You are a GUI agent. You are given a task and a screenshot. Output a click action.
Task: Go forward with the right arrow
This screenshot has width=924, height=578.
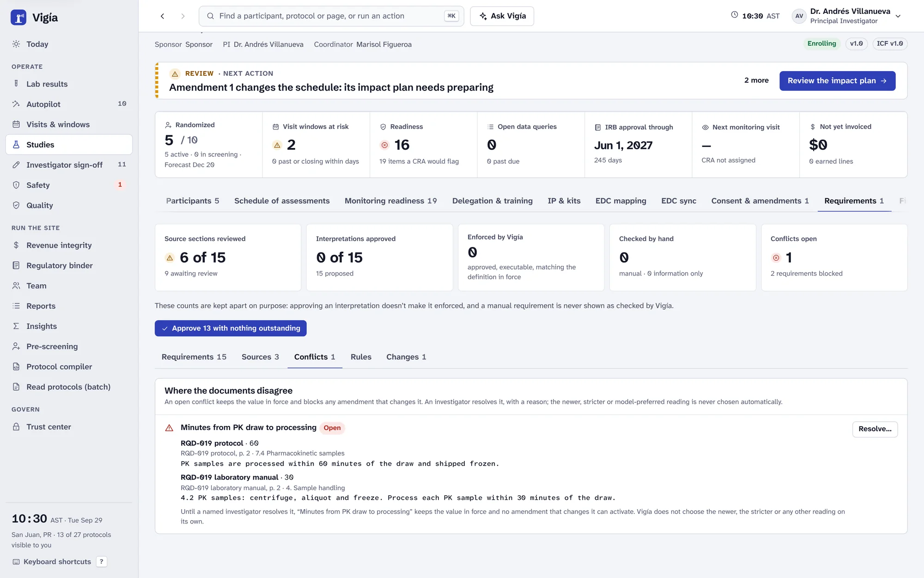point(183,16)
